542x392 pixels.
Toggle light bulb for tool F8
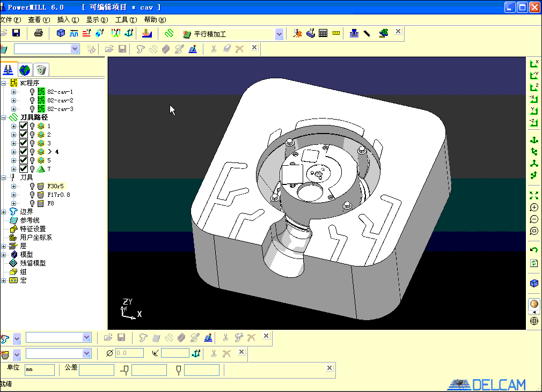coord(32,203)
